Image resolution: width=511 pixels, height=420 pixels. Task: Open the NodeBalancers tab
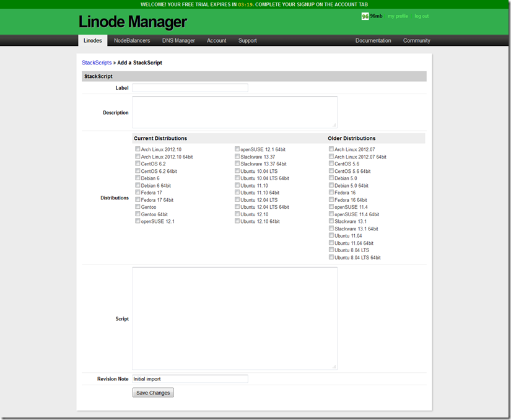[132, 40]
